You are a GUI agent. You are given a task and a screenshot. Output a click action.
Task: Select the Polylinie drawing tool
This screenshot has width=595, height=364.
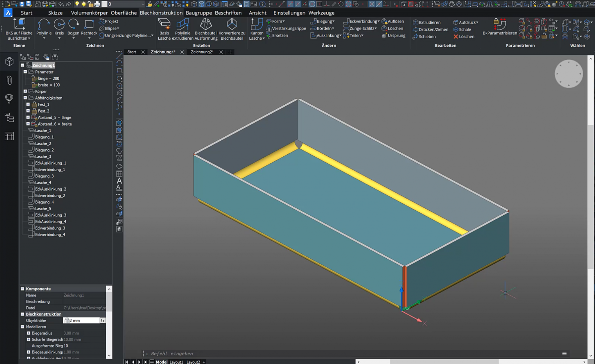click(44, 27)
